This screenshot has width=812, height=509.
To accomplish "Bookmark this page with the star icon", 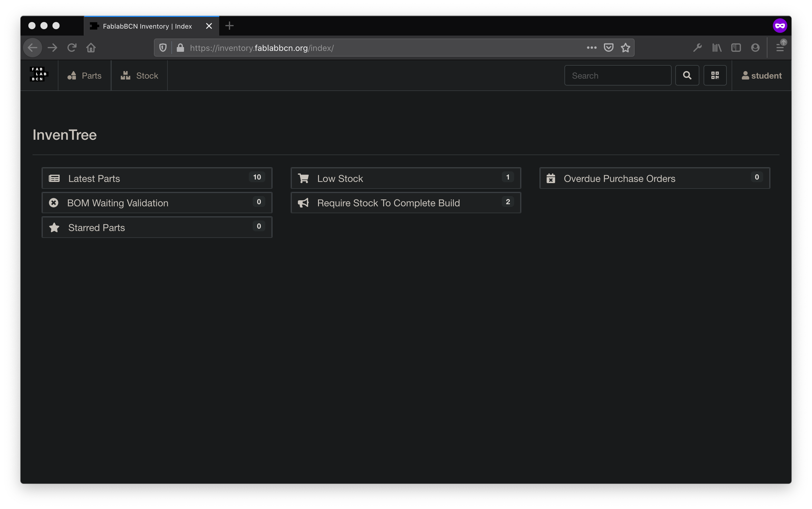I will (625, 48).
